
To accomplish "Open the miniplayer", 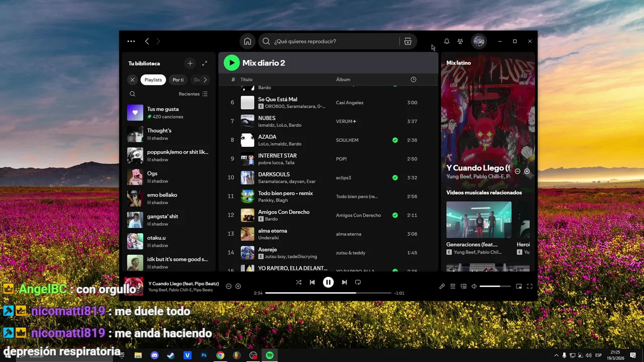I will pyautogui.click(x=519, y=286).
